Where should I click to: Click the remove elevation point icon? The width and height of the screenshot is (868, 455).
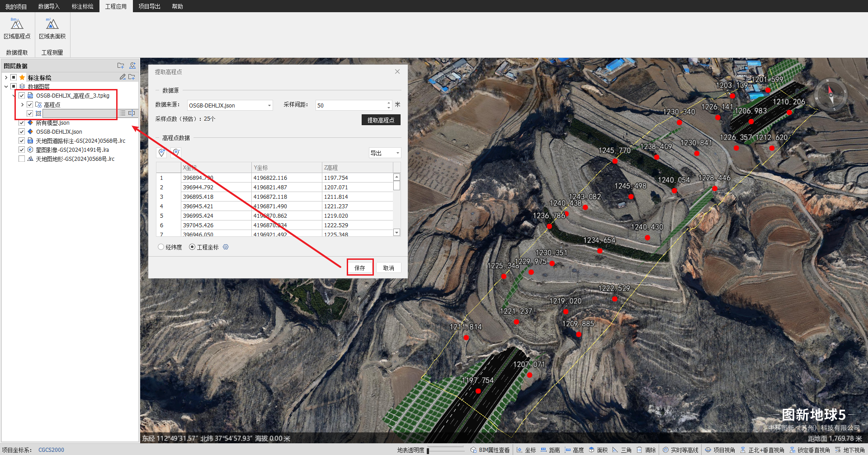(x=176, y=153)
